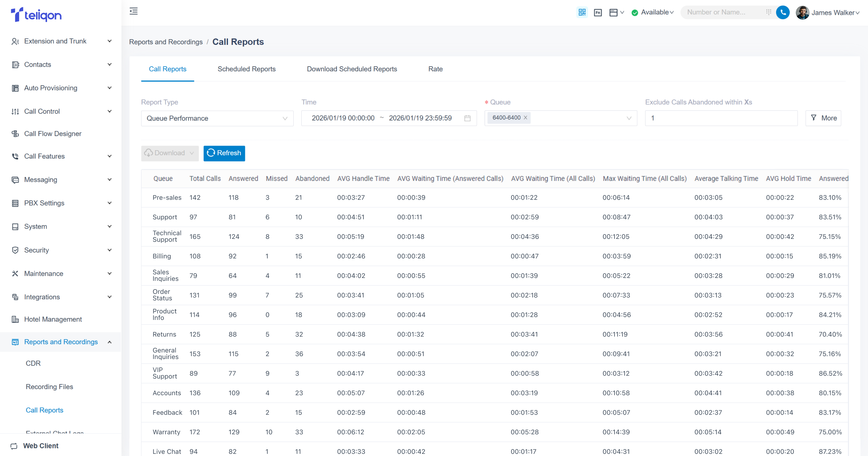The width and height of the screenshot is (868, 456).
Task: Open Hotel Management in sidebar
Action: click(53, 319)
